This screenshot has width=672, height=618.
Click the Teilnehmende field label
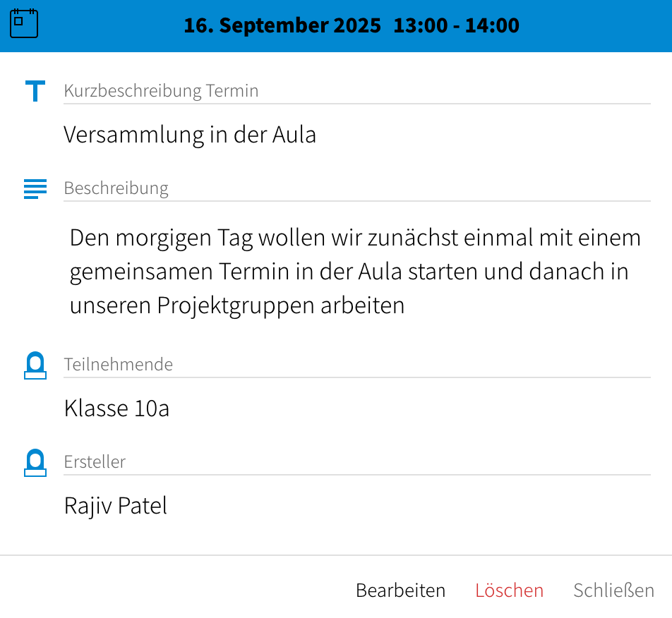(x=118, y=365)
